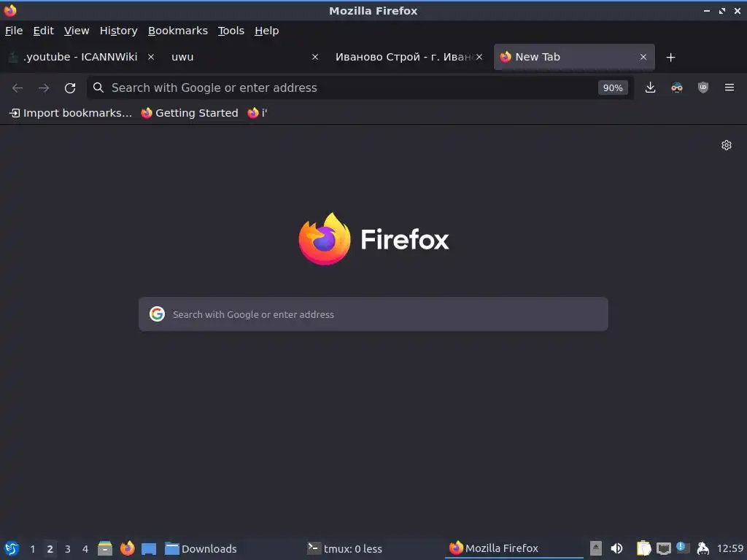Launch the file manager from the taskbar
The height and width of the screenshot is (560, 747).
pyautogui.click(x=105, y=548)
